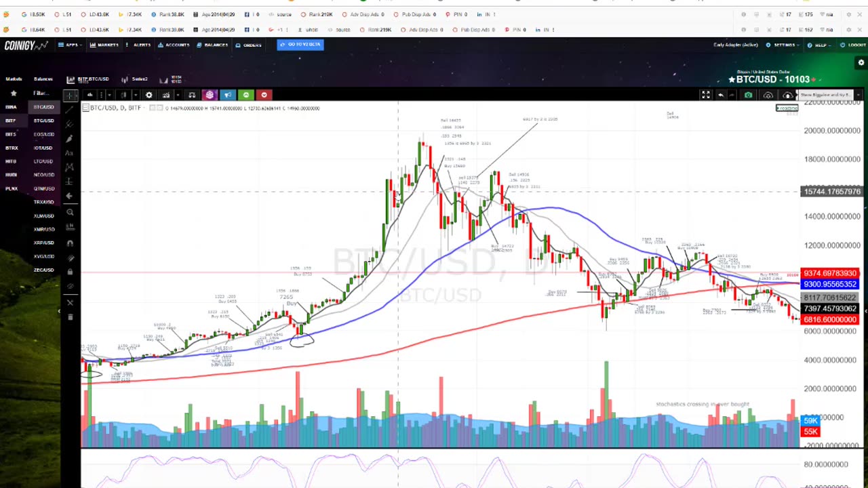This screenshot has height=488, width=868.
Task: Open the Settings dropdown
Action: coord(783,45)
